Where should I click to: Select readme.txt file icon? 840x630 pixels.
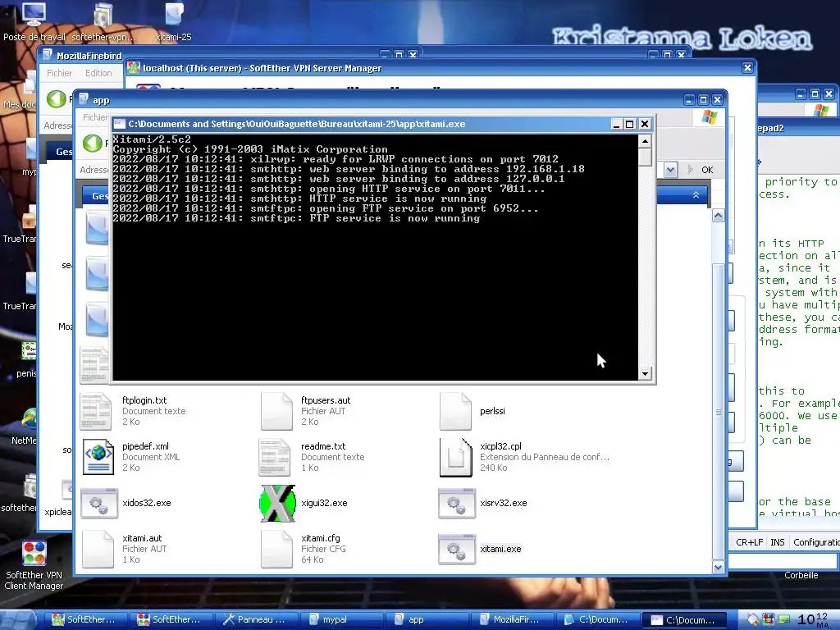point(276,457)
